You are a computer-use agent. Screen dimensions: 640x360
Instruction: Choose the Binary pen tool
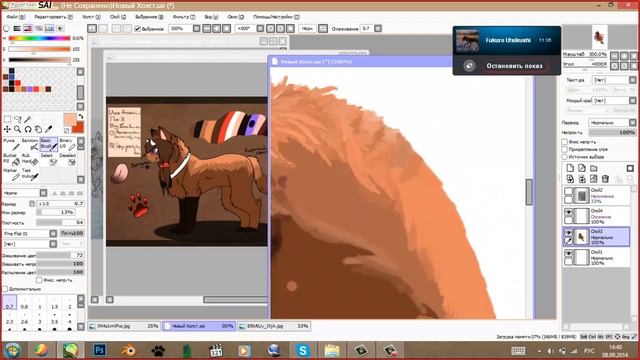[x=67, y=144]
